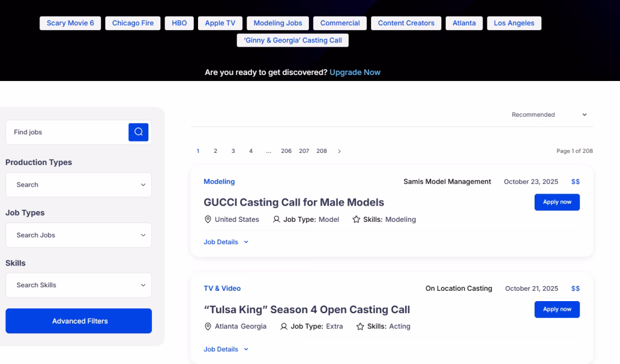The width and height of the screenshot is (620, 364).
Task: Click the Advanced Filters button
Action: click(x=79, y=321)
